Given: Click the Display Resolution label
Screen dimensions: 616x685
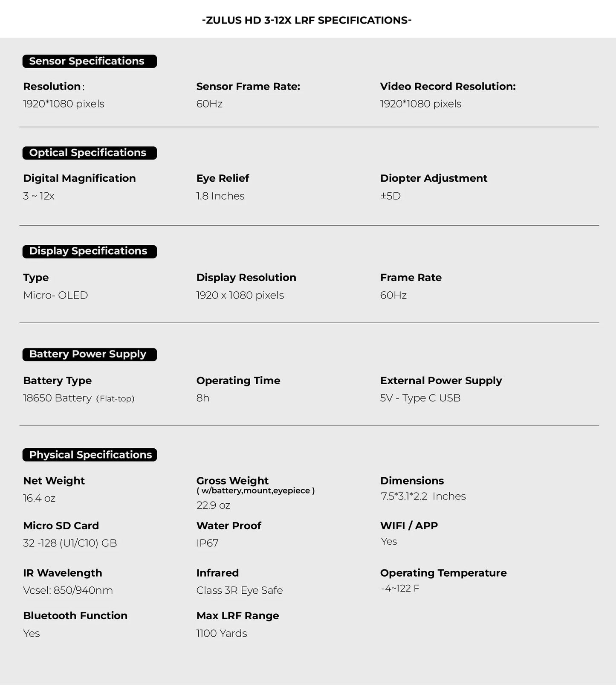Looking at the screenshot, I should coord(246,278).
